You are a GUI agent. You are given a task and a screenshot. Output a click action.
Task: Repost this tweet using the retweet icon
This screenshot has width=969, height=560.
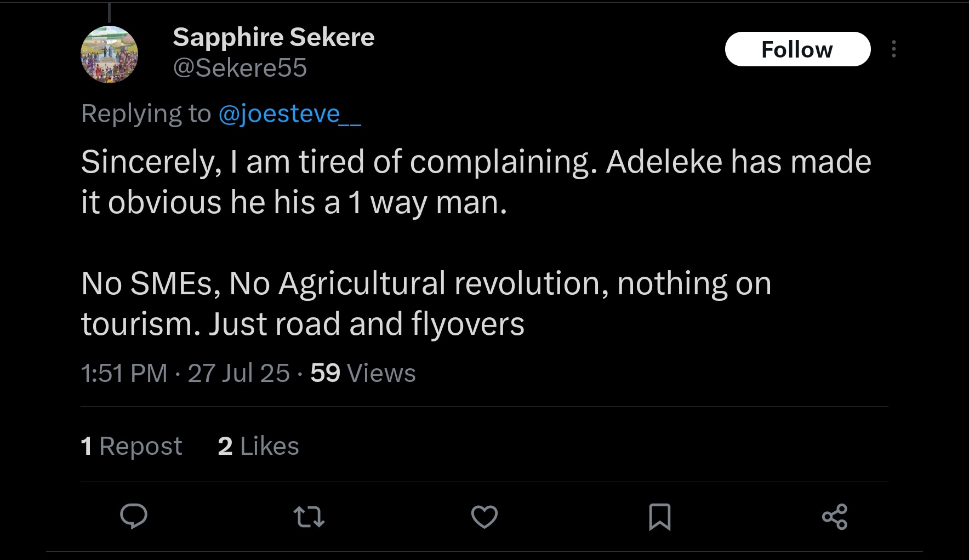coord(309,517)
